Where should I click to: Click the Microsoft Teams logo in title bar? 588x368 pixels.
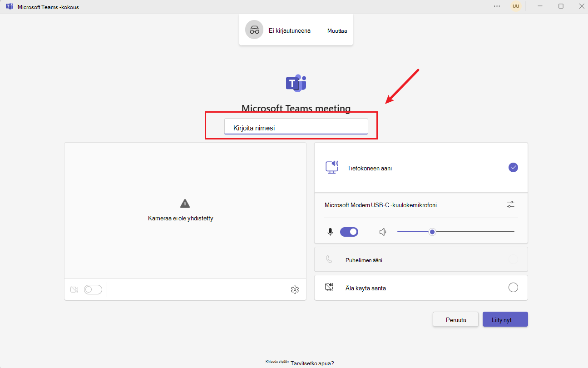(9, 6)
